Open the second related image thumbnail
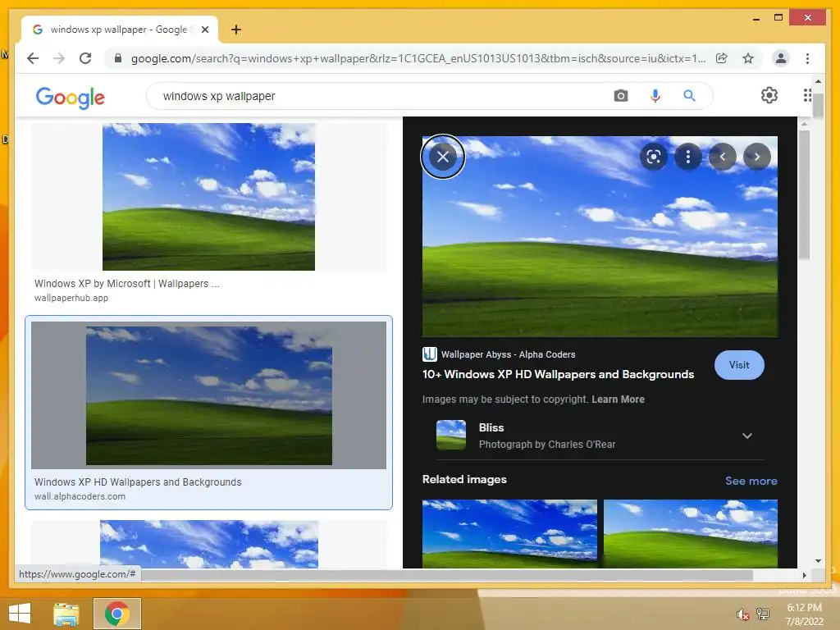This screenshot has height=630, width=840. pos(691,533)
